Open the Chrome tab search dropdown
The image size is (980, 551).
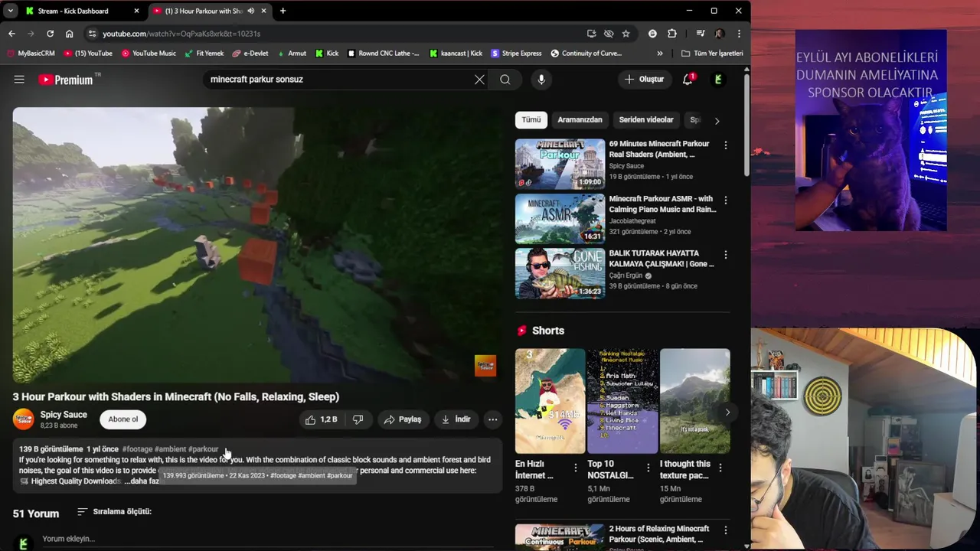pyautogui.click(x=10, y=11)
